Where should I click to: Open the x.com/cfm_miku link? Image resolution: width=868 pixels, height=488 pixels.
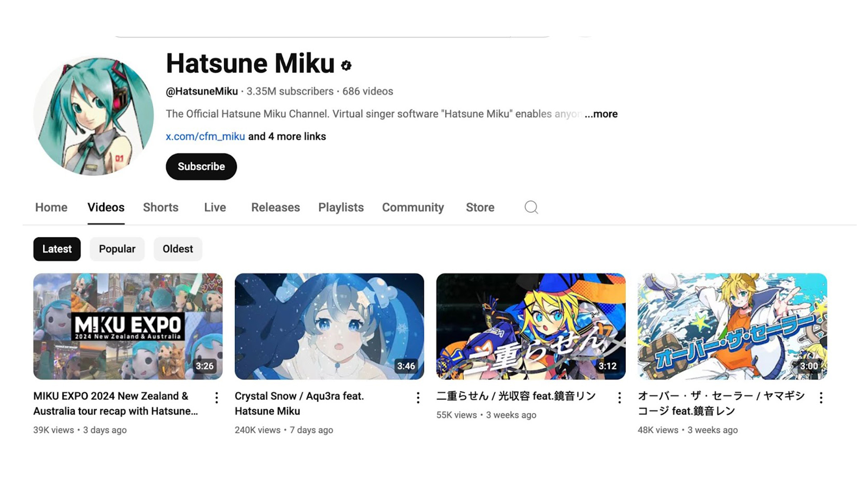(x=205, y=136)
